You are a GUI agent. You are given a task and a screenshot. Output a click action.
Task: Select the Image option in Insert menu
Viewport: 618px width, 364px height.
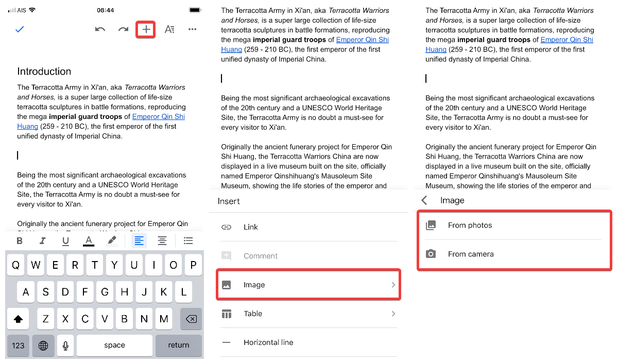point(308,285)
